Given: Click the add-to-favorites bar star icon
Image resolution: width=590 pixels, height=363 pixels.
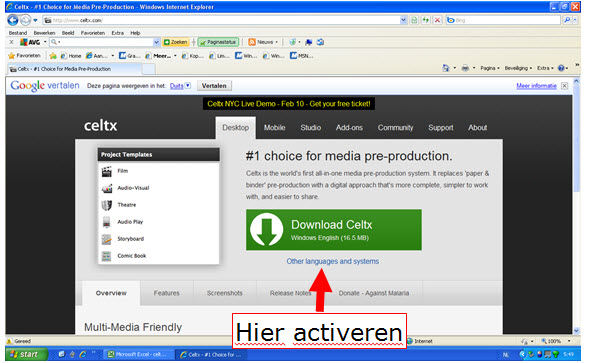Looking at the screenshot, I should 53,56.
